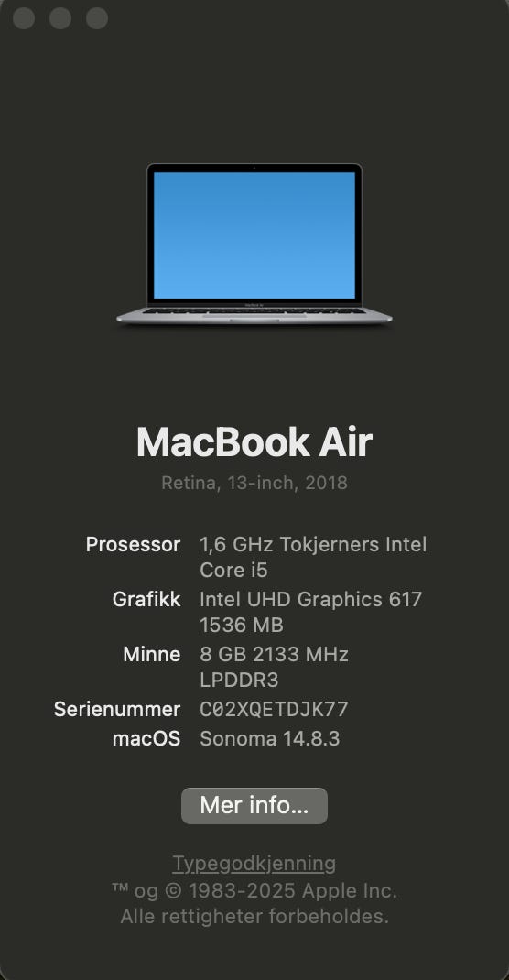Image resolution: width=509 pixels, height=980 pixels.
Task: Click the 8 GB 2133 MHz memory value
Action: pyautogui.click(x=274, y=654)
